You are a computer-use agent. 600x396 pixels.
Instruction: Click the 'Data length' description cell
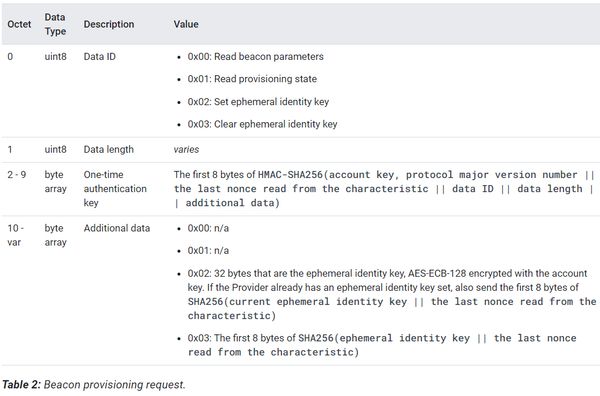(109, 149)
